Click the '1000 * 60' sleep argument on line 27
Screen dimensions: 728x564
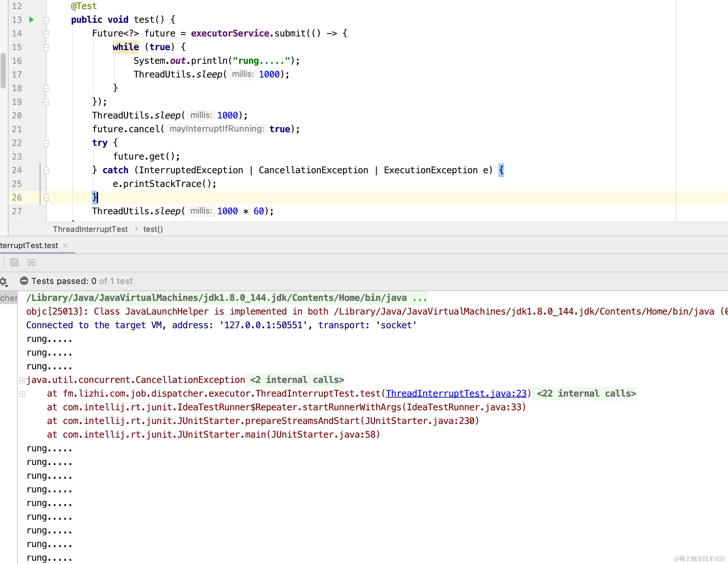pos(240,211)
